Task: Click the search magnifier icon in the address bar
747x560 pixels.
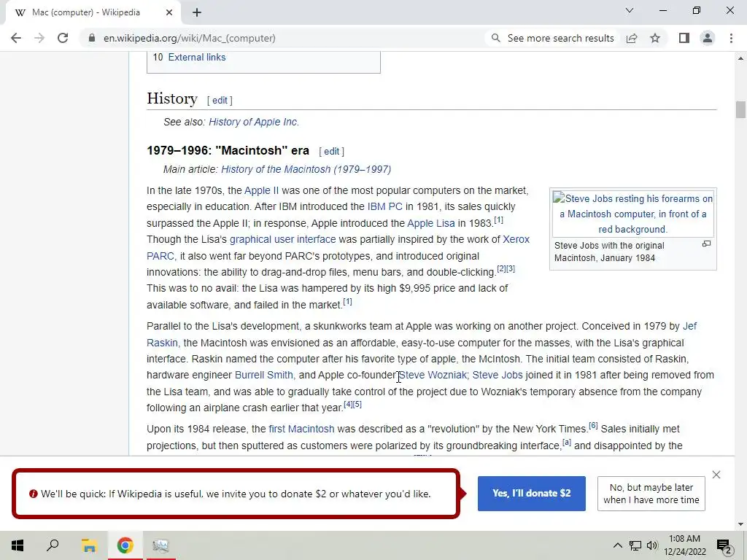Action: (x=495, y=38)
